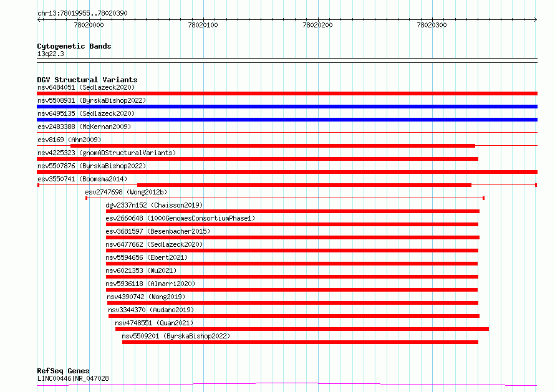
Task: Open nsv4390742 (Wong2019) label
Action: pyautogui.click(x=146, y=297)
